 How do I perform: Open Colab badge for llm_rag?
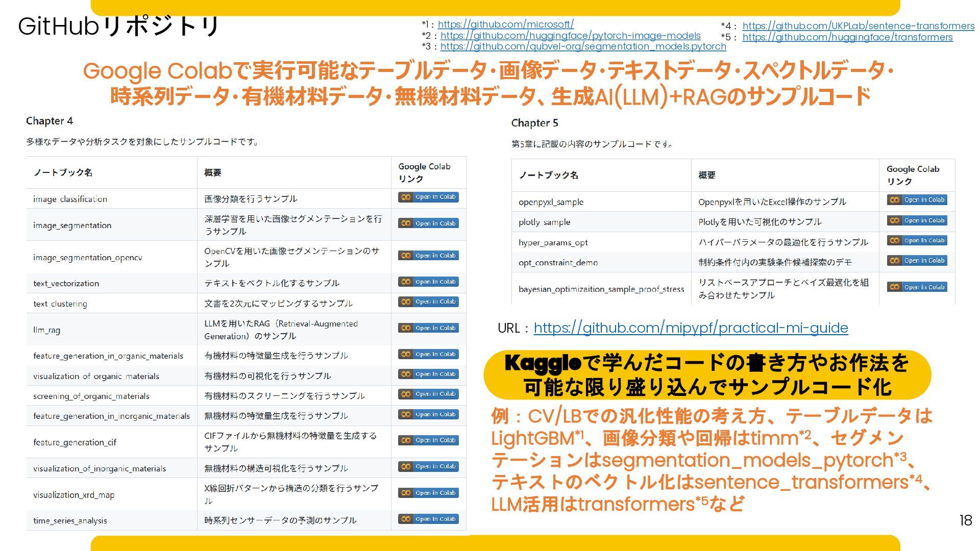(x=428, y=328)
